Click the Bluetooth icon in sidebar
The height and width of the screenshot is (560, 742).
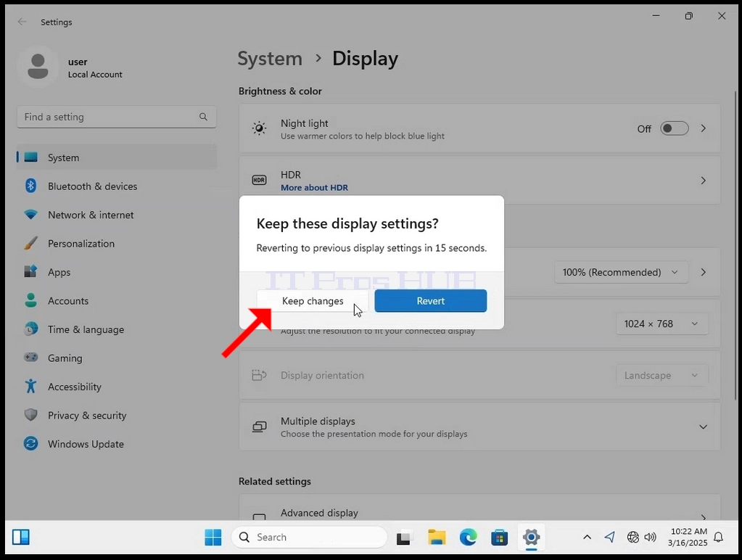(30, 186)
